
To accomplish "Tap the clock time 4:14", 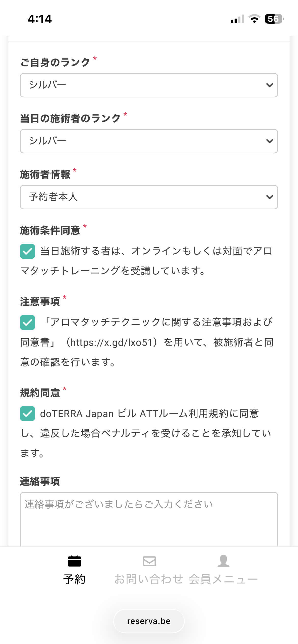I will tap(40, 19).
